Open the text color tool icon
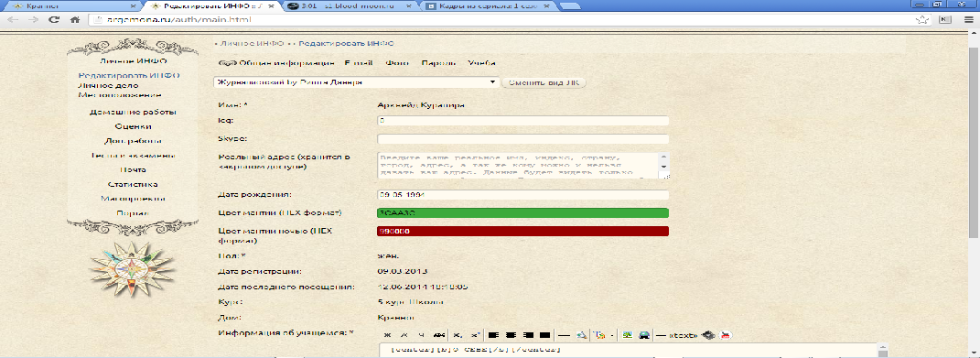Screen dimensions: 980x358 point(600,335)
